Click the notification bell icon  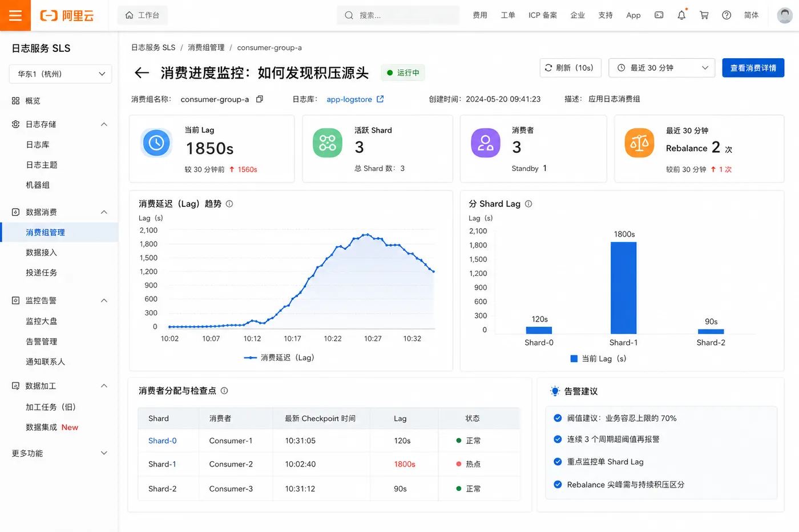tap(681, 15)
